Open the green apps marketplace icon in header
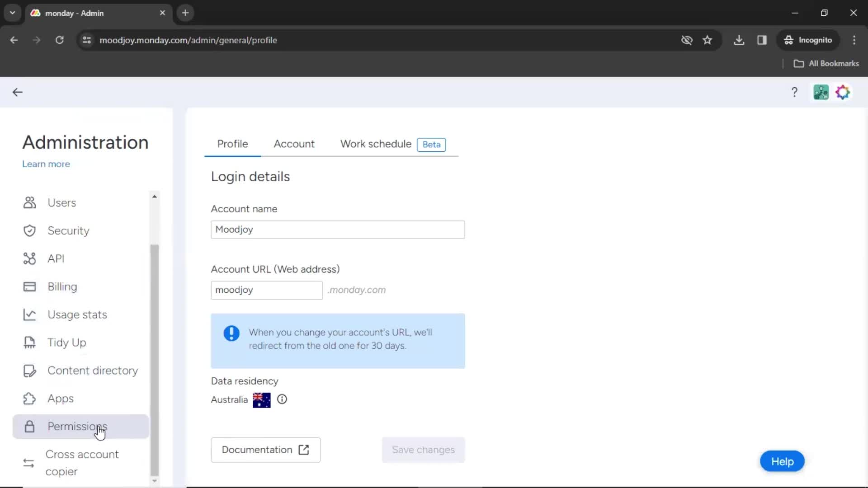The image size is (868, 488). 821,92
